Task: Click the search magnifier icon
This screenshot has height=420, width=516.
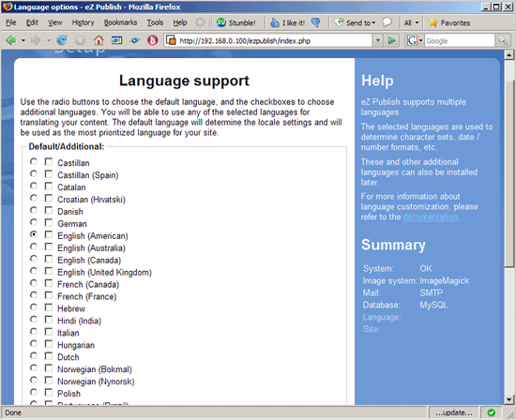Action: click(502, 40)
